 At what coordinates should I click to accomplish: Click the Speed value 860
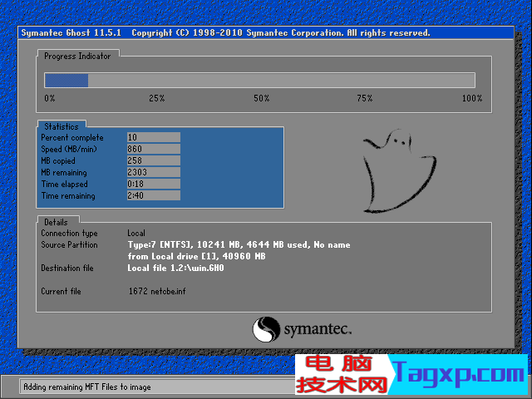click(x=153, y=149)
